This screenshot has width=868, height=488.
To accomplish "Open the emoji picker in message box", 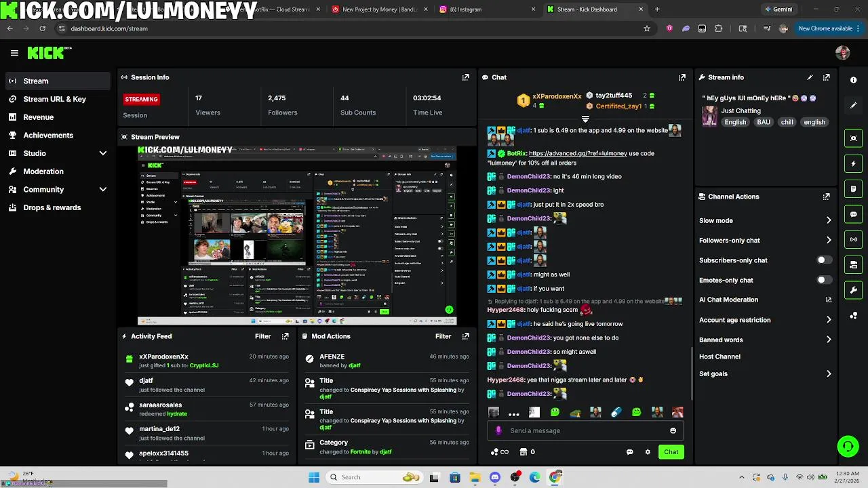I will pyautogui.click(x=673, y=430).
